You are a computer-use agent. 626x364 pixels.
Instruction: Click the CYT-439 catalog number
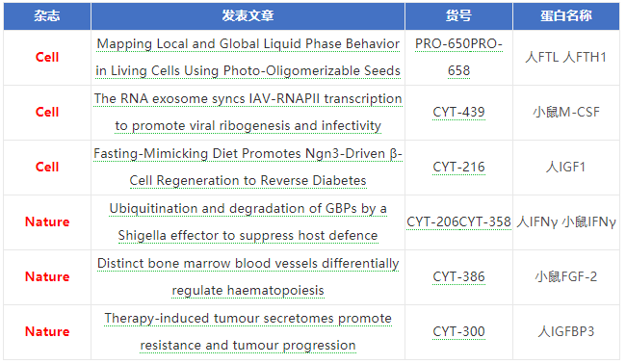[458, 112]
